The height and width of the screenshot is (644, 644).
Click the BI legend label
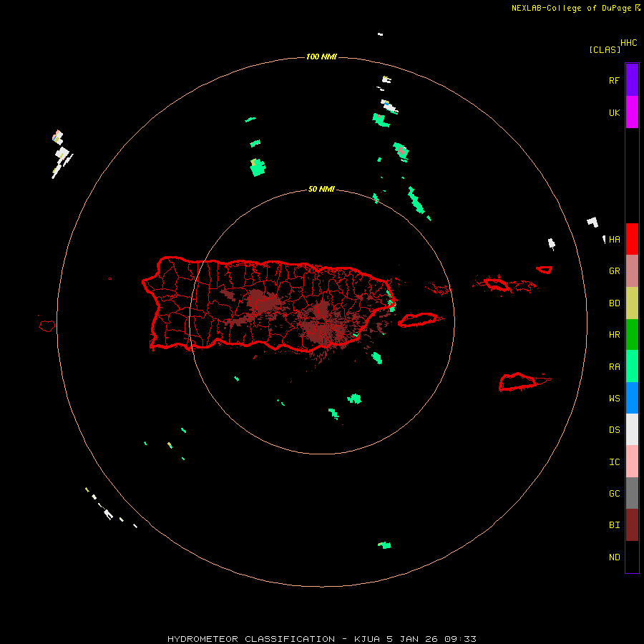click(614, 525)
